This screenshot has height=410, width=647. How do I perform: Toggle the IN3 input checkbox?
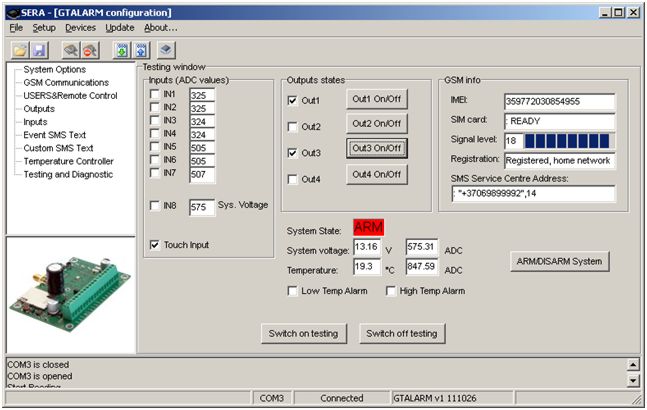coord(155,120)
